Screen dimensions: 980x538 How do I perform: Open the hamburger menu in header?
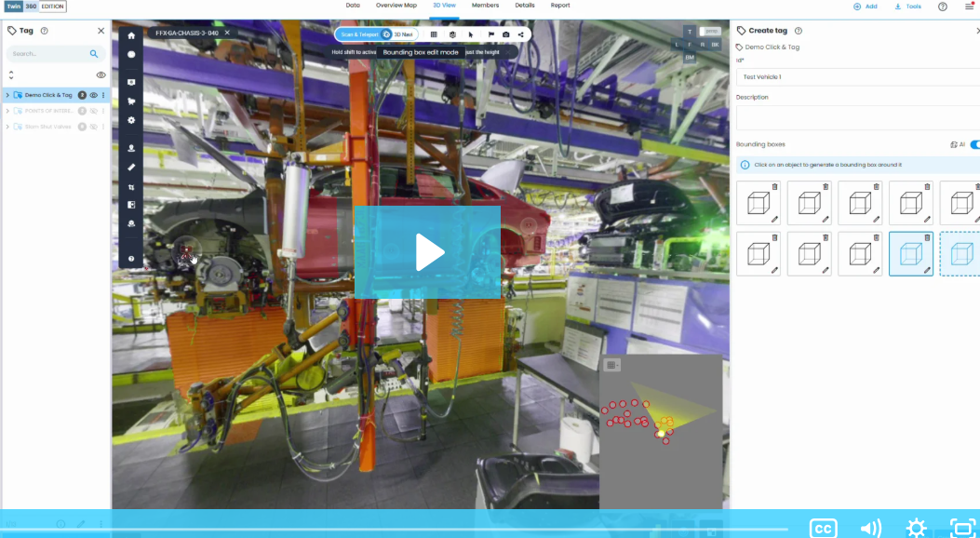pos(969,7)
